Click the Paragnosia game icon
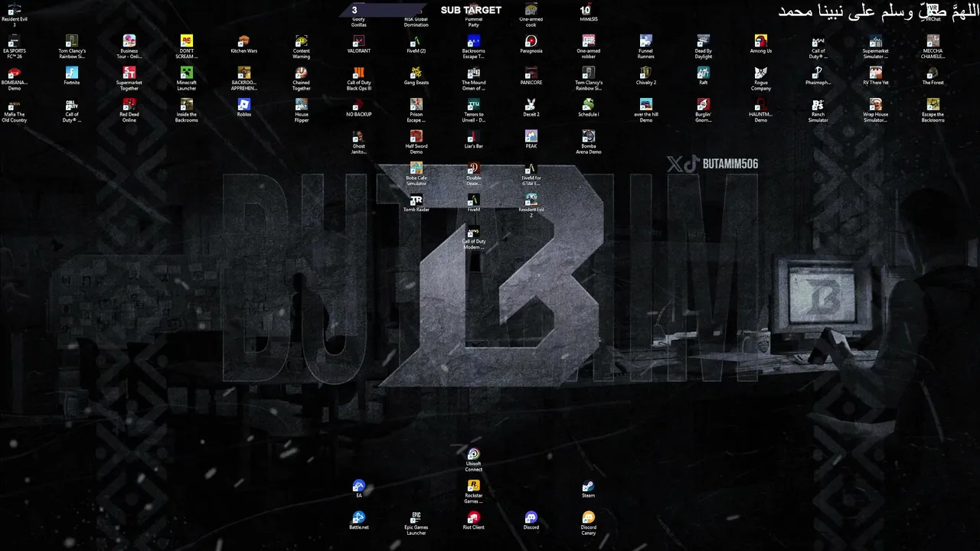The height and width of the screenshot is (551, 980). pos(531,44)
